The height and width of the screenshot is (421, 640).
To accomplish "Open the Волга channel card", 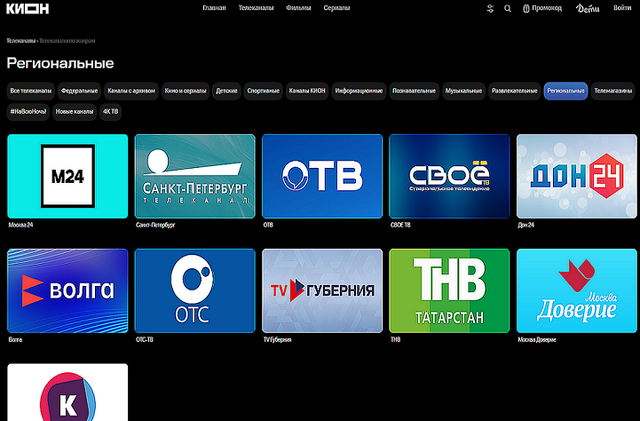I will tap(68, 291).
